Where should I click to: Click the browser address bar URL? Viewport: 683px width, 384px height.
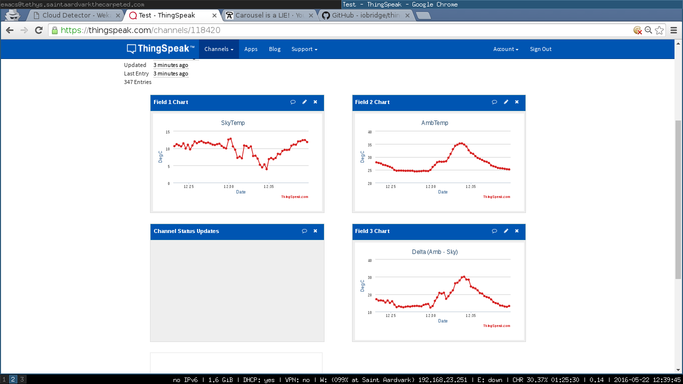click(140, 30)
